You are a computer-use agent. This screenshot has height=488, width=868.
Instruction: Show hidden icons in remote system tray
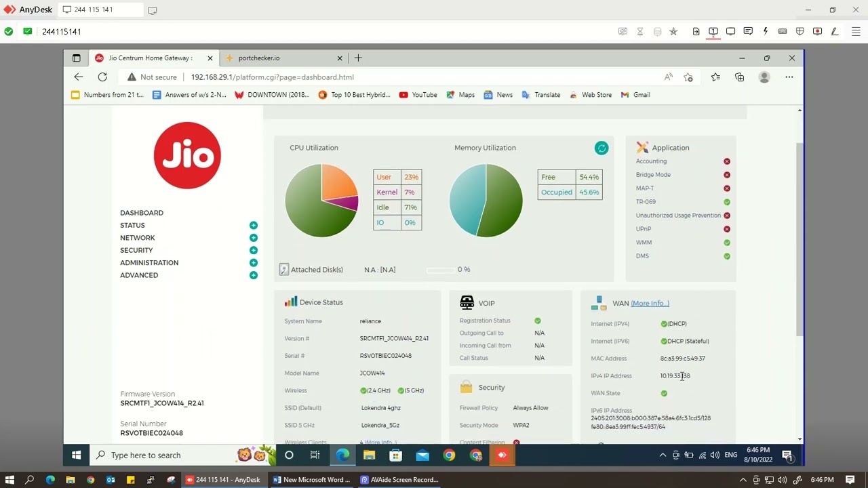[663, 455]
